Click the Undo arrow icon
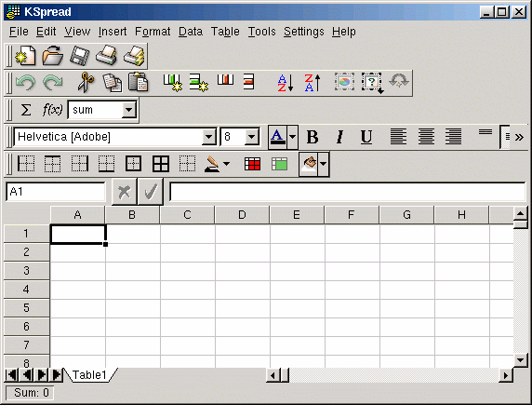The height and width of the screenshot is (405, 532). tap(26, 82)
